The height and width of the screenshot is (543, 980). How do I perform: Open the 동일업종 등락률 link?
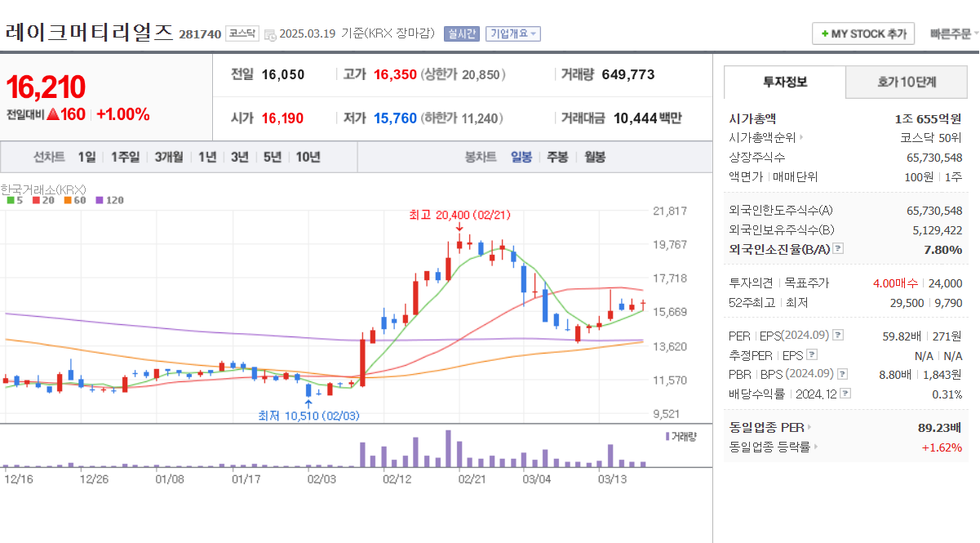(x=774, y=447)
